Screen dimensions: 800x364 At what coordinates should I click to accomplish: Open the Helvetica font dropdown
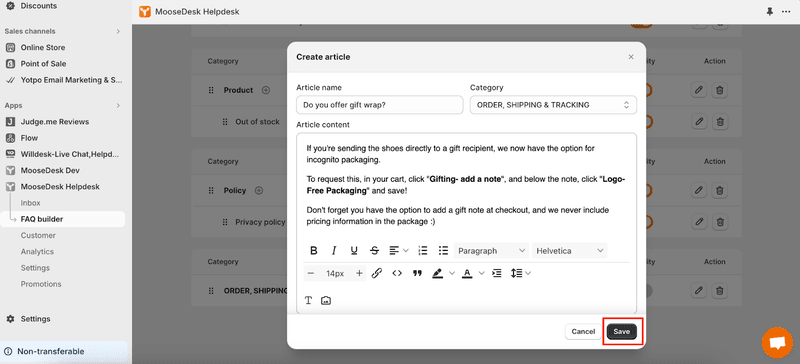(x=569, y=251)
